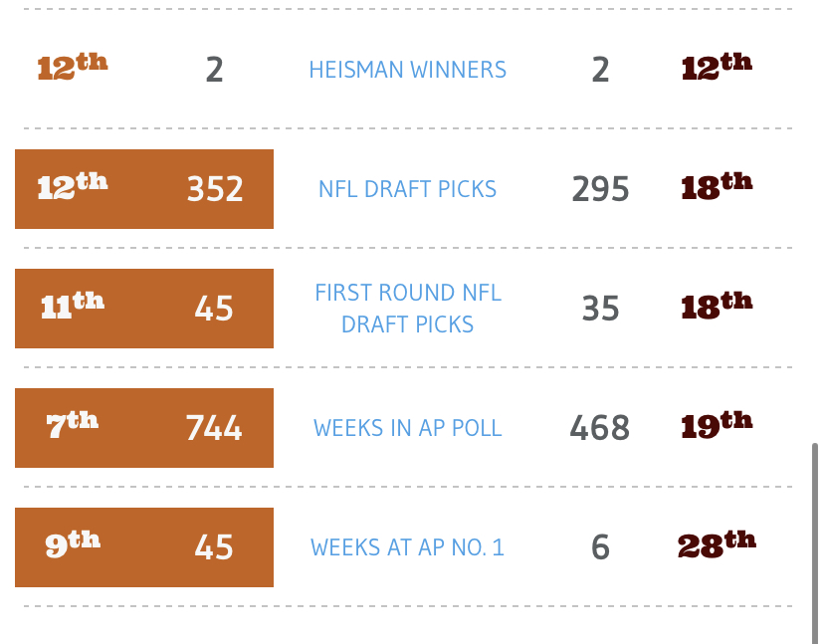Click the WEEKS AT AP NO. 1 label
This screenshot has height=644, width=824.
(x=407, y=547)
